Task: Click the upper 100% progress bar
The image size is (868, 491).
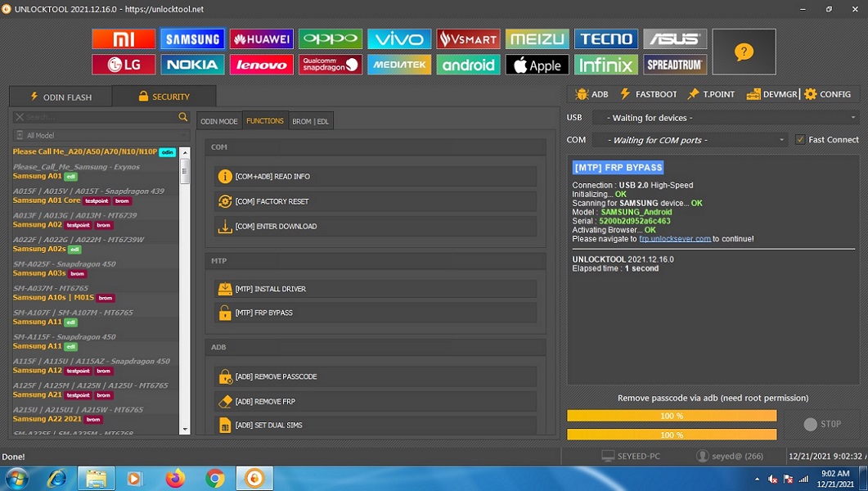Action: pyautogui.click(x=672, y=416)
